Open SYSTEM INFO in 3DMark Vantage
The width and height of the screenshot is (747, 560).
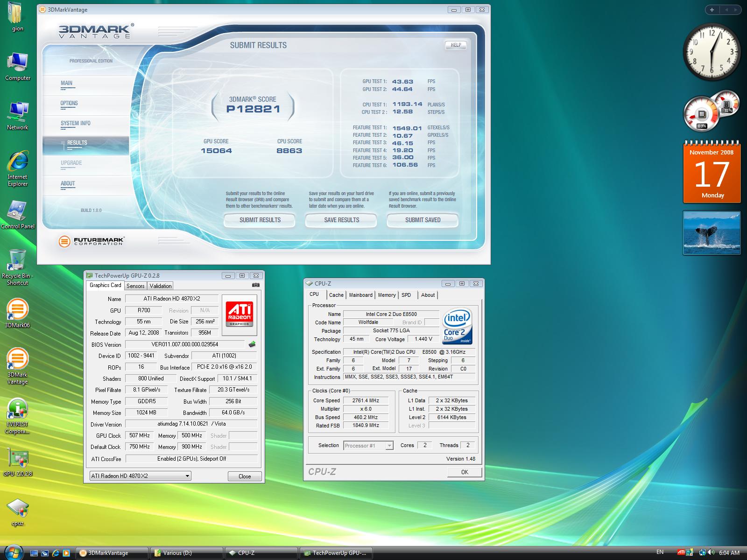click(76, 124)
